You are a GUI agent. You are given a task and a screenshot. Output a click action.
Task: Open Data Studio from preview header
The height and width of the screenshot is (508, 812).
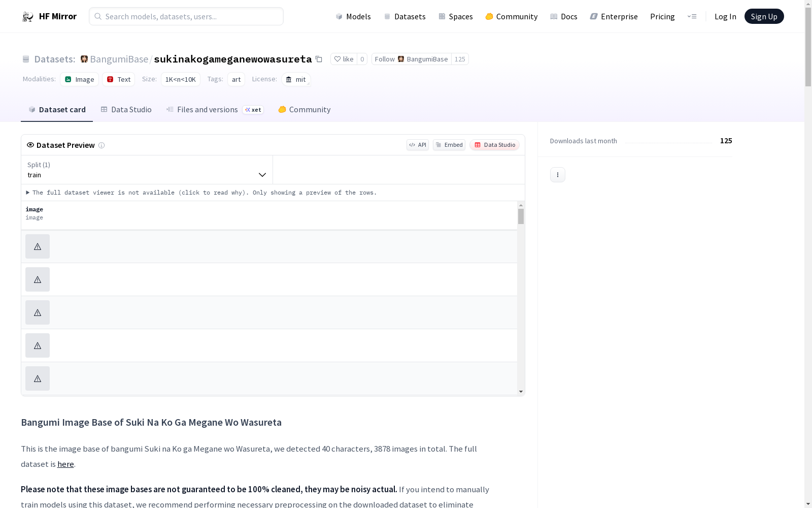(494, 145)
